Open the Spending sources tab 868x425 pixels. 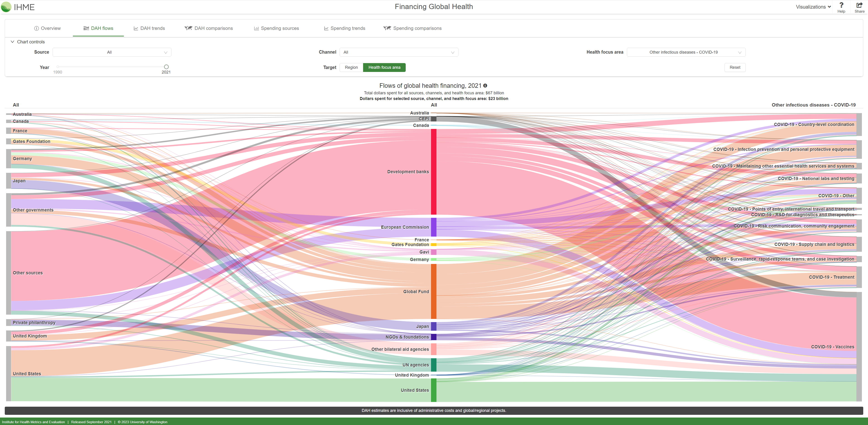276,28
